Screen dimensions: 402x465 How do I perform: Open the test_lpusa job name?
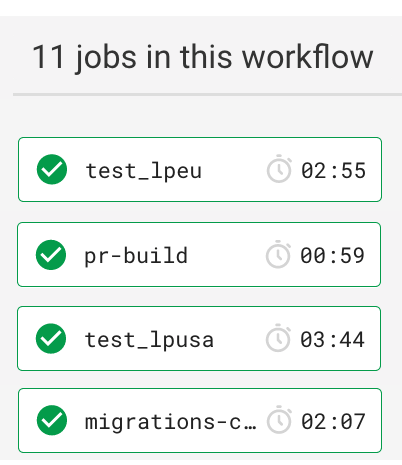(149, 340)
